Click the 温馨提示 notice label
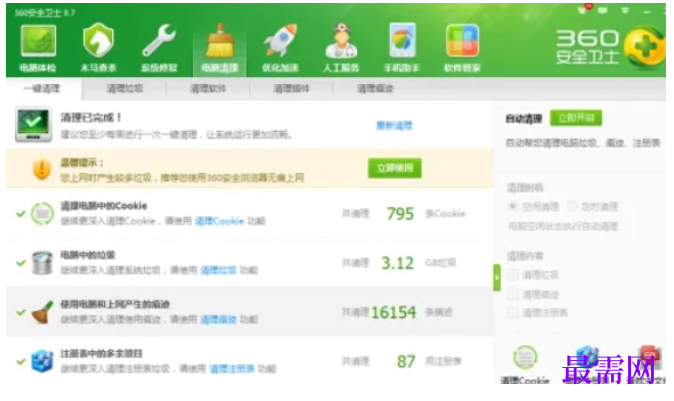 [82, 162]
